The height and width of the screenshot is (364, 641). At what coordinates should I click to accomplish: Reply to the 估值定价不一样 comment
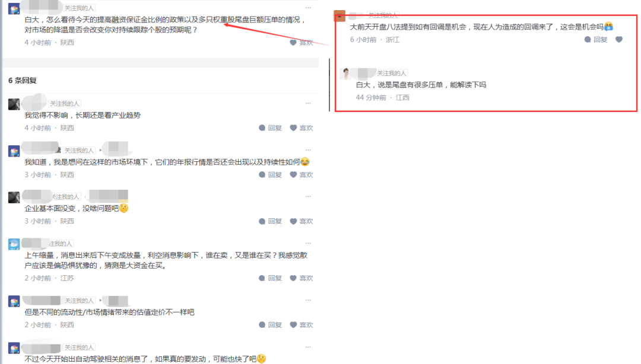click(x=270, y=325)
